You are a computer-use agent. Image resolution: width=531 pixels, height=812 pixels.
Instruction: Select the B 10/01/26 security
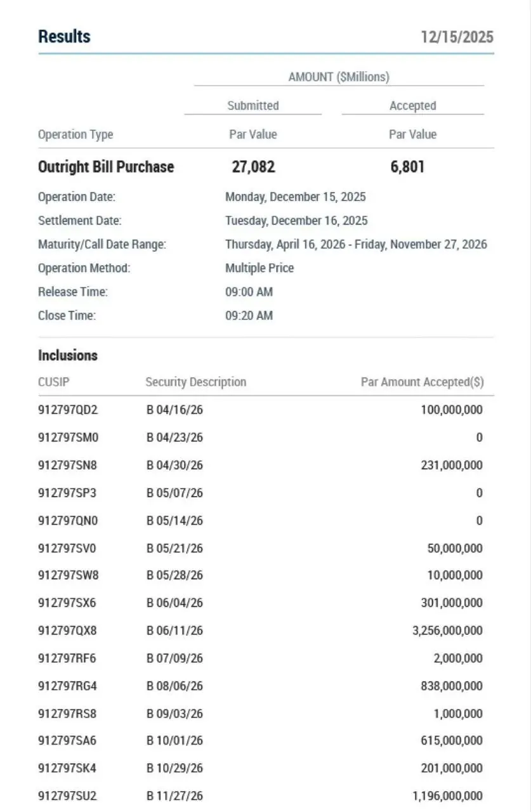pyautogui.click(x=175, y=740)
